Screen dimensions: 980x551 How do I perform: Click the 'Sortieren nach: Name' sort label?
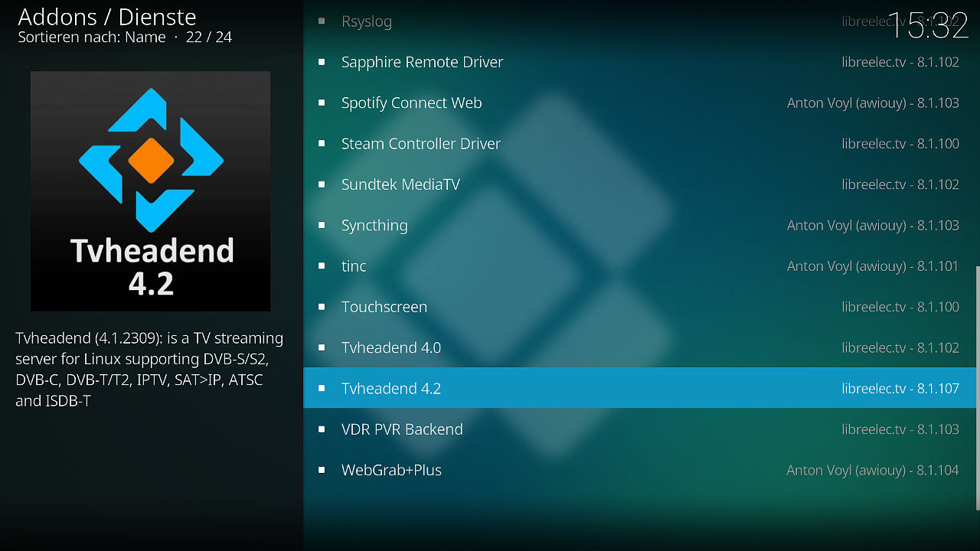tap(92, 37)
